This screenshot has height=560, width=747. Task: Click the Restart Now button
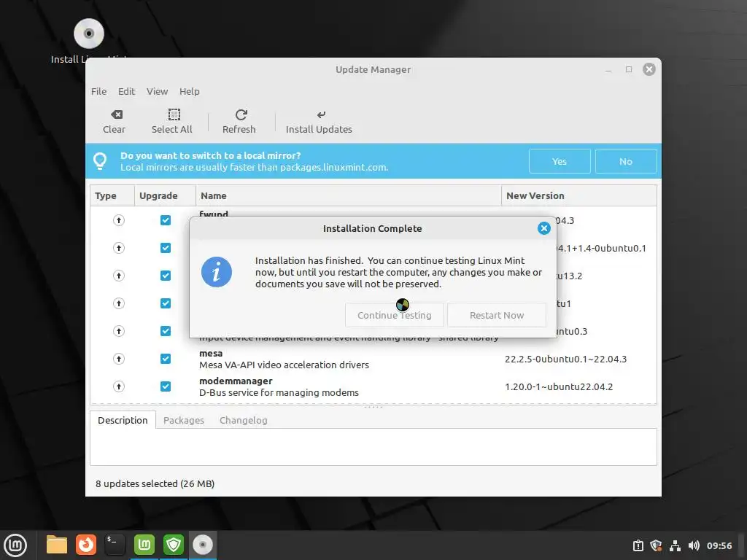tap(496, 315)
